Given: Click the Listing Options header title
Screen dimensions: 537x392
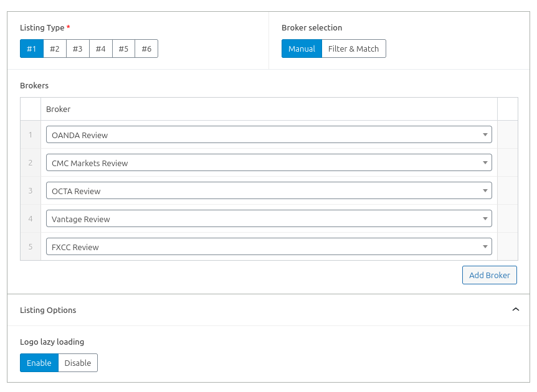Looking at the screenshot, I should click(x=48, y=310).
